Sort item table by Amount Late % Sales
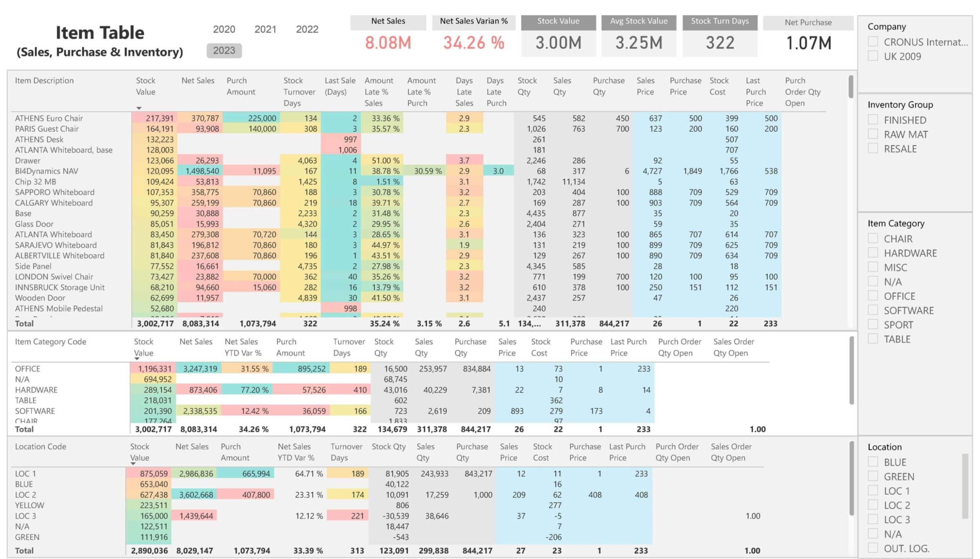Viewport: 980px width, 559px height. tap(379, 92)
